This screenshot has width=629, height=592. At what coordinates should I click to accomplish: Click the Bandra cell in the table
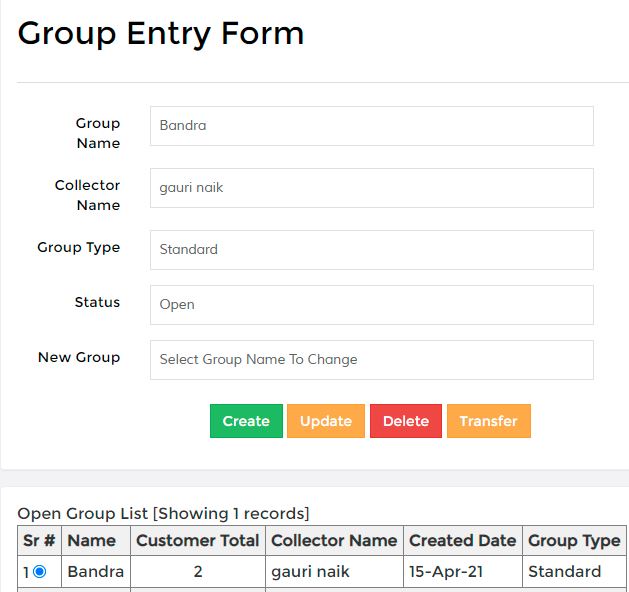[x=96, y=572]
